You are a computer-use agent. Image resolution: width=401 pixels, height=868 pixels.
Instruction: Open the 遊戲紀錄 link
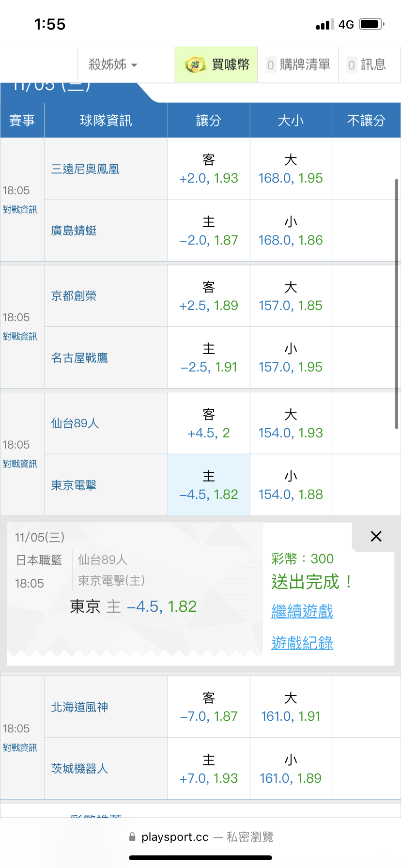tap(302, 643)
